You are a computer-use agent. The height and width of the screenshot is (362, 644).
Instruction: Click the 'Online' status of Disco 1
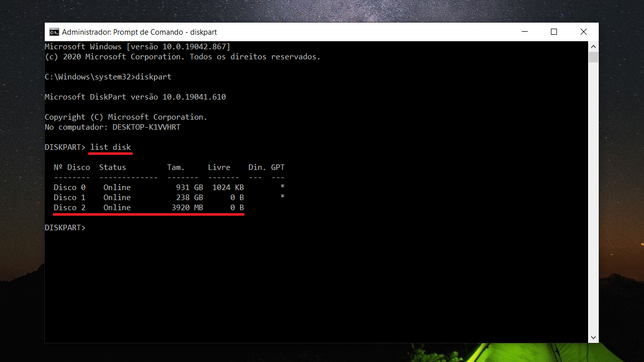[117, 198]
